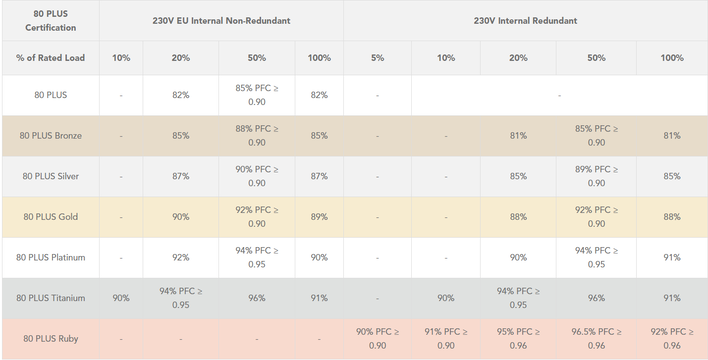Select the 80 PLUS Bronze row label
The width and height of the screenshot is (708, 360).
(51, 136)
